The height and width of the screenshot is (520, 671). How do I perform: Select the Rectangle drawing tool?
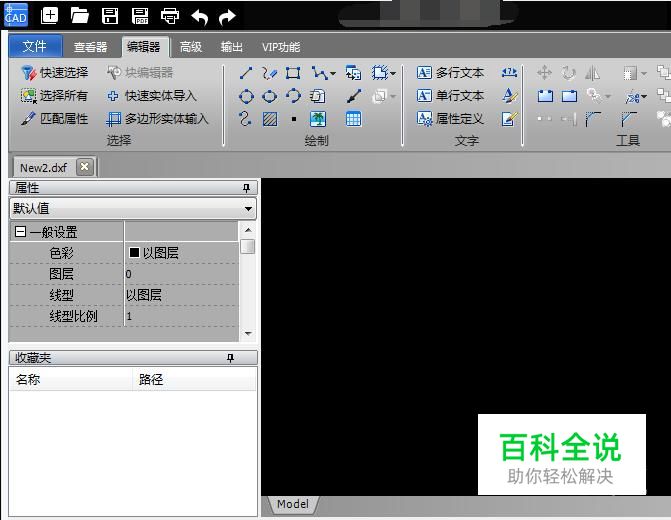(x=293, y=73)
